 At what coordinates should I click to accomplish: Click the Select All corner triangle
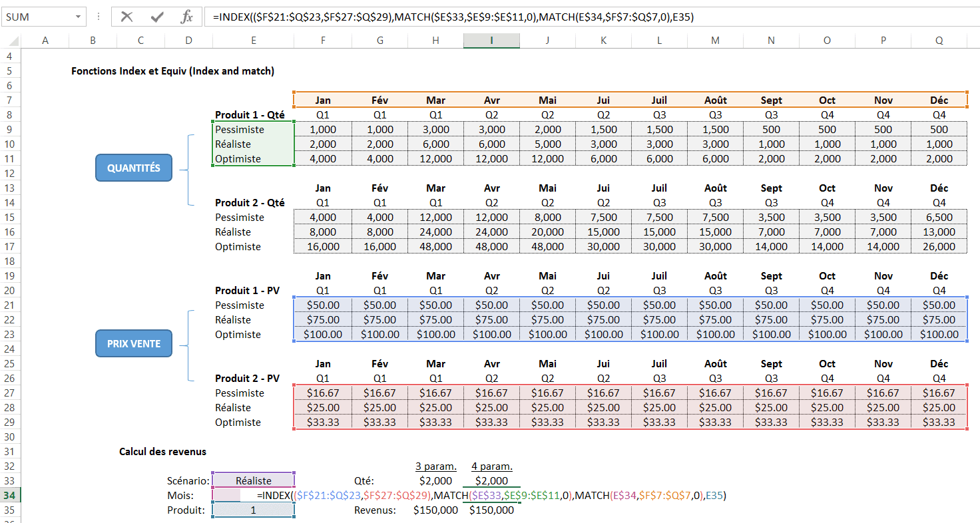tap(10, 41)
